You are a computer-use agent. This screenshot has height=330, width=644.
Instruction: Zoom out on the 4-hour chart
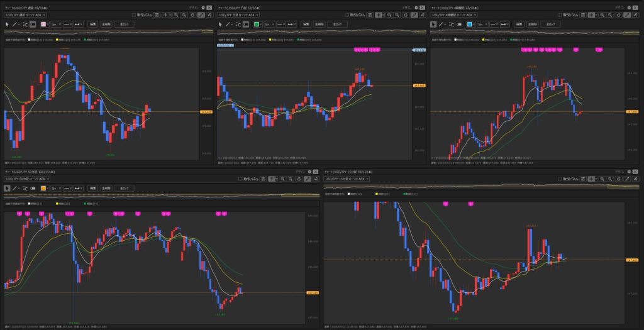611,15
